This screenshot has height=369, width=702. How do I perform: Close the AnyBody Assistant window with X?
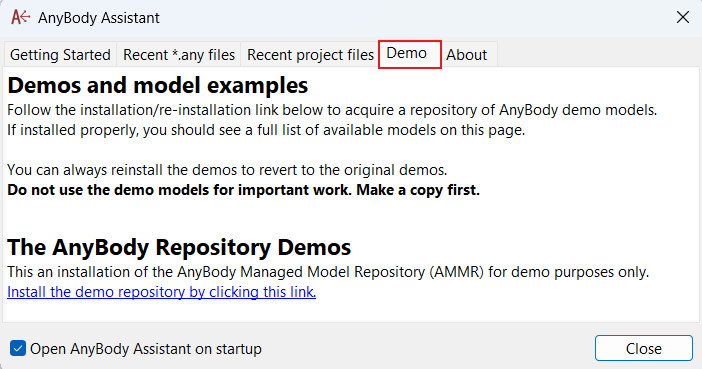pyautogui.click(x=683, y=17)
